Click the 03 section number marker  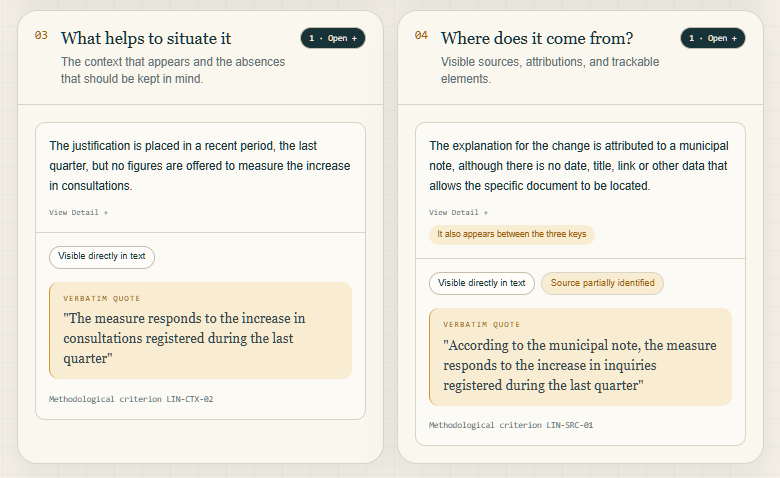[41, 35]
